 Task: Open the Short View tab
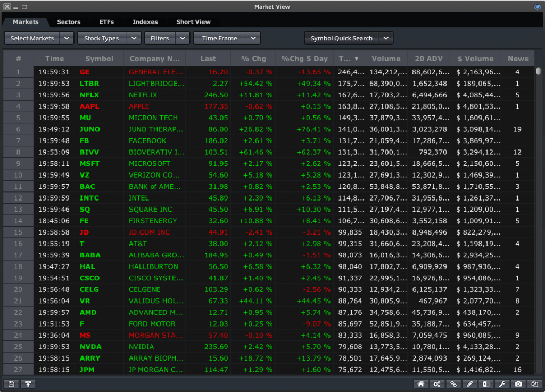(x=193, y=22)
